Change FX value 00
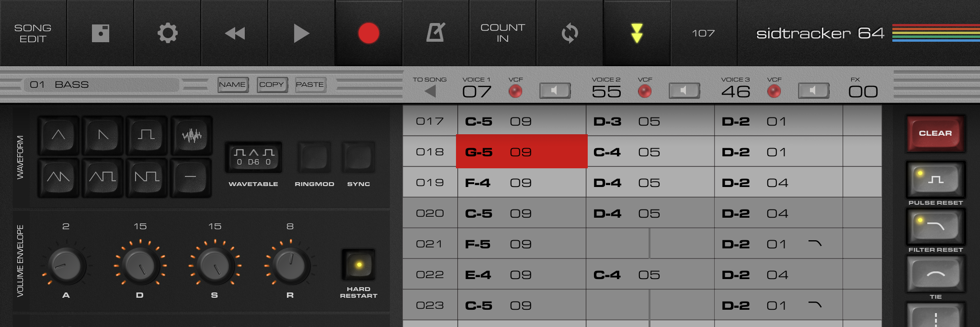Image resolution: width=980 pixels, height=327 pixels. pyautogui.click(x=863, y=92)
